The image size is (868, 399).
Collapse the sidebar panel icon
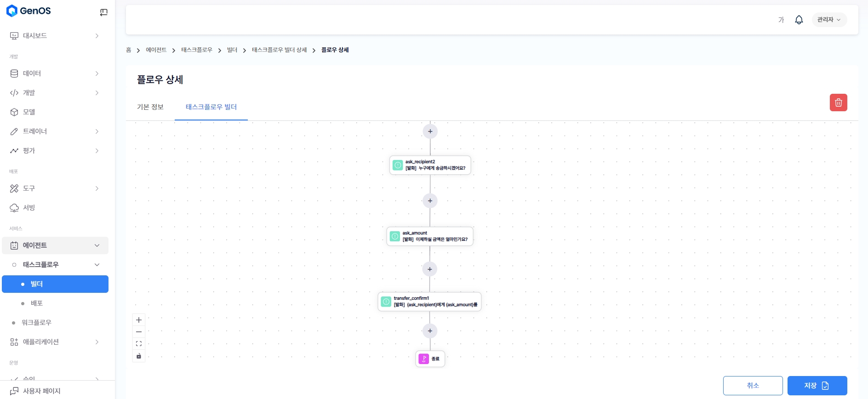pyautogui.click(x=103, y=12)
